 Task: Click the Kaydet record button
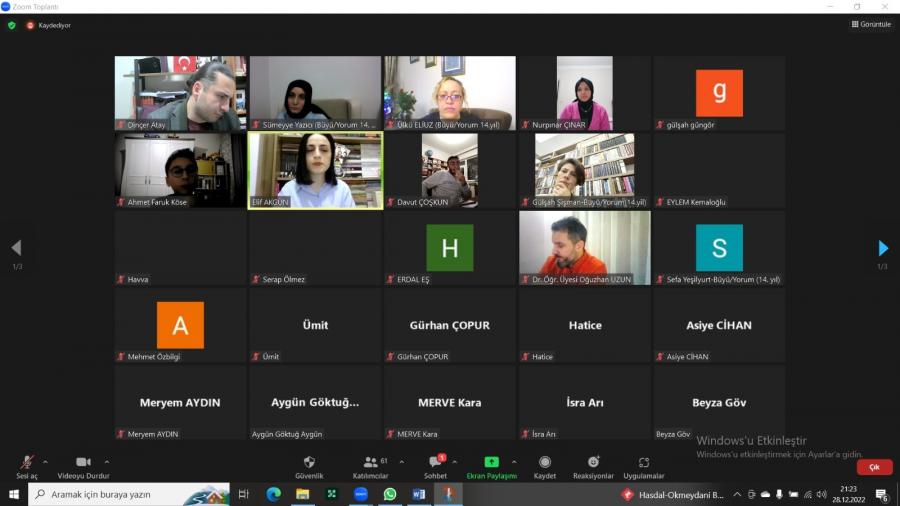point(545,467)
